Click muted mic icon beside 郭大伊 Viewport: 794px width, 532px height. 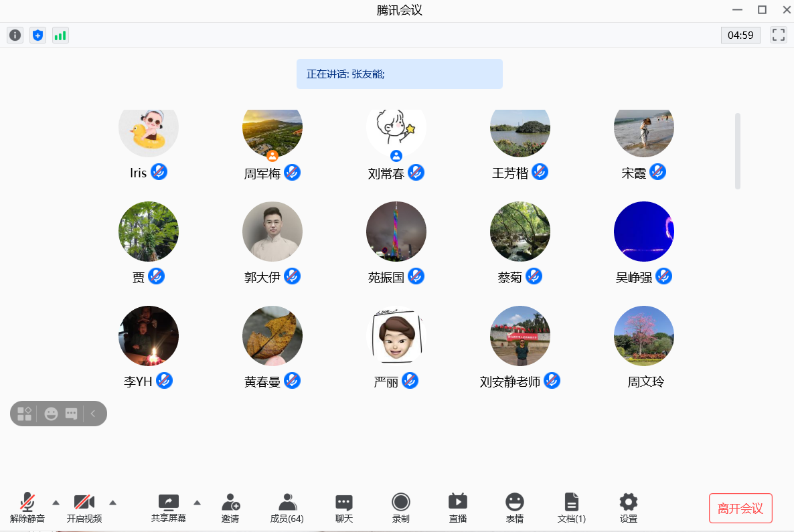point(292,276)
